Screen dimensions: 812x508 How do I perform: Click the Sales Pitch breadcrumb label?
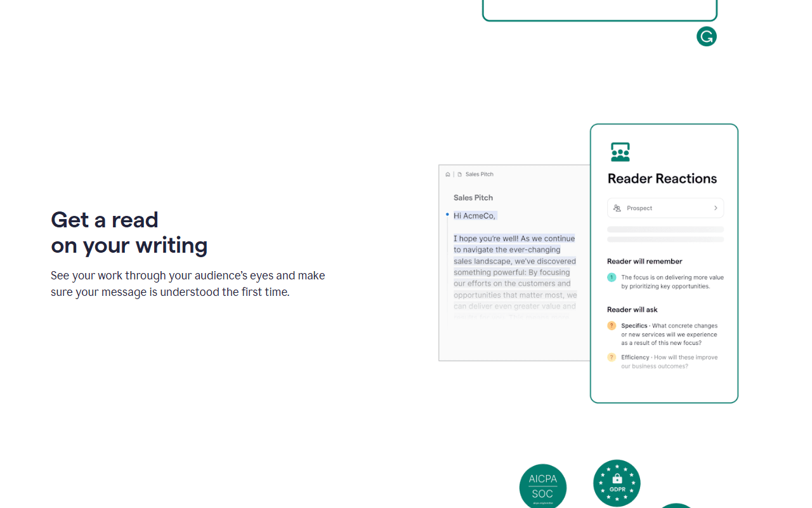pyautogui.click(x=479, y=174)
